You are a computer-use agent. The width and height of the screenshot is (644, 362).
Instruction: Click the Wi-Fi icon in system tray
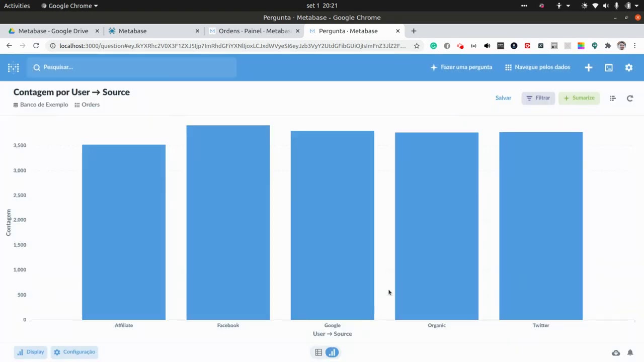pyautogui.click(x=595, y=6)
